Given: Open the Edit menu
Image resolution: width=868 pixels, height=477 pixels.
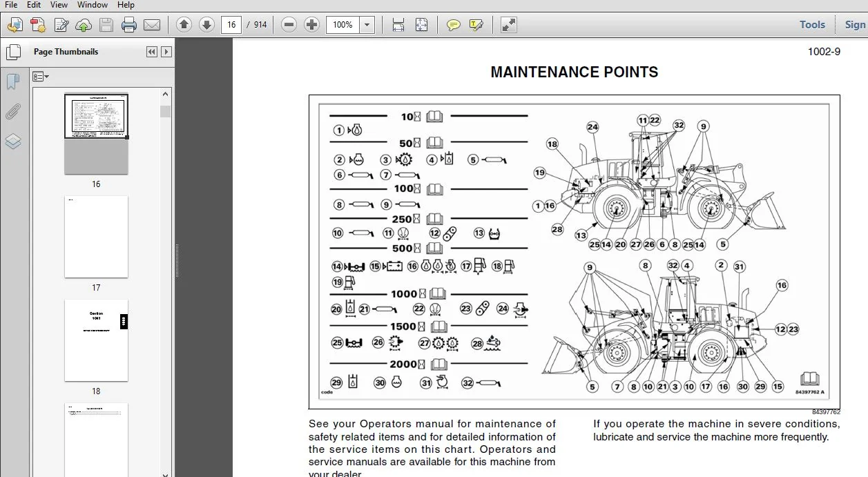Looking at the screenshot, I should coord(33,5).
